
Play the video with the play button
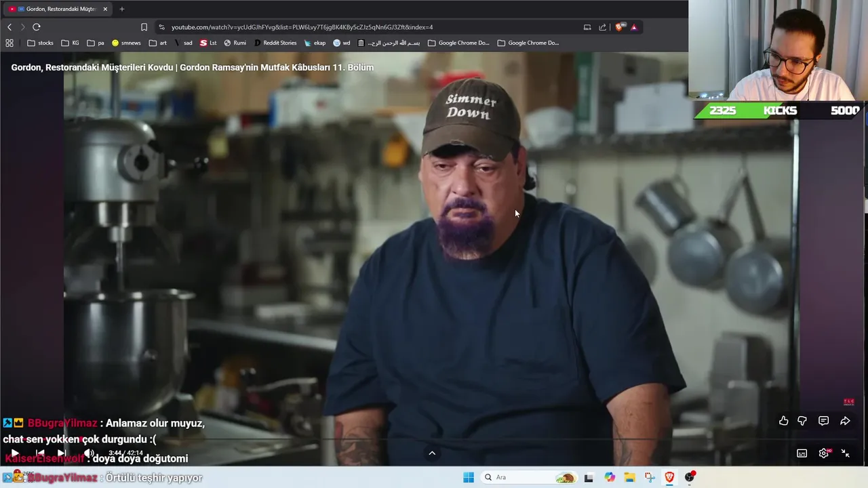[x=15, y=453]
